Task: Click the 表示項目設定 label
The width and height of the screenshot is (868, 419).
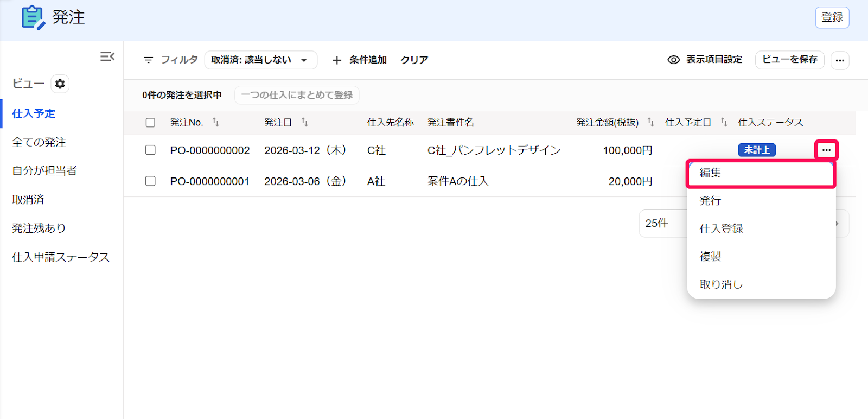Action: coord(714,60)
